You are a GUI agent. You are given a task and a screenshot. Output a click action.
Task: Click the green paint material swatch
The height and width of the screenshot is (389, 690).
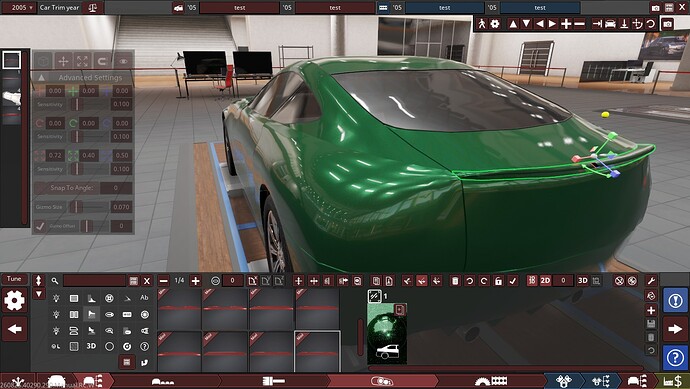(387, 334)
